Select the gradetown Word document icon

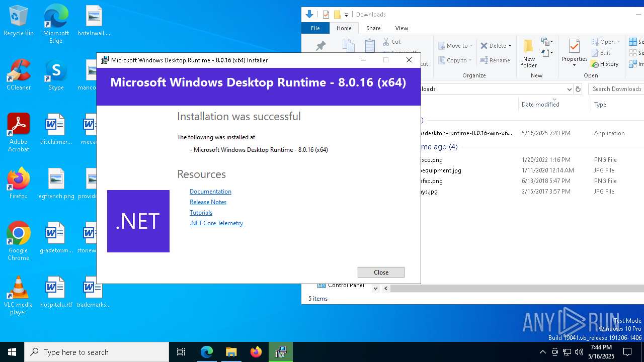click(56, 238)
